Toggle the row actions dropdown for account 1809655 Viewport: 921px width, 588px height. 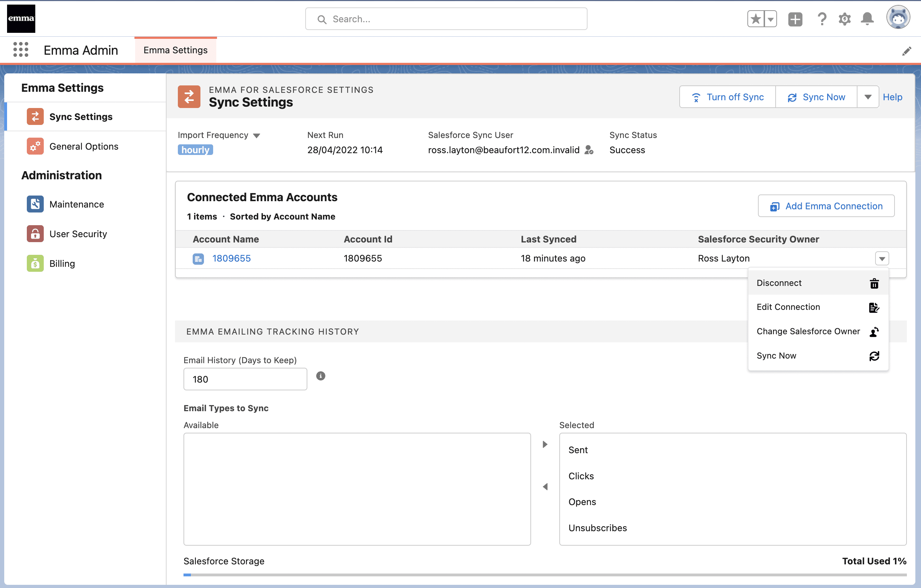(x=881, y=259)
